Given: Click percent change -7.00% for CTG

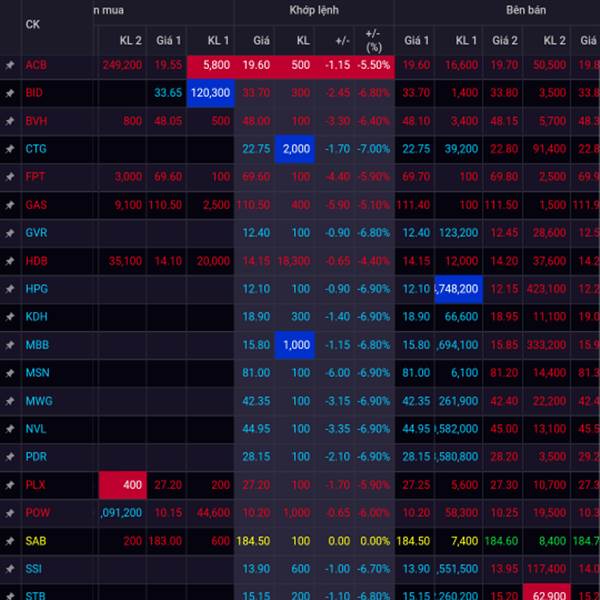Looking at the screenshot, I should [x=373, y=149].
